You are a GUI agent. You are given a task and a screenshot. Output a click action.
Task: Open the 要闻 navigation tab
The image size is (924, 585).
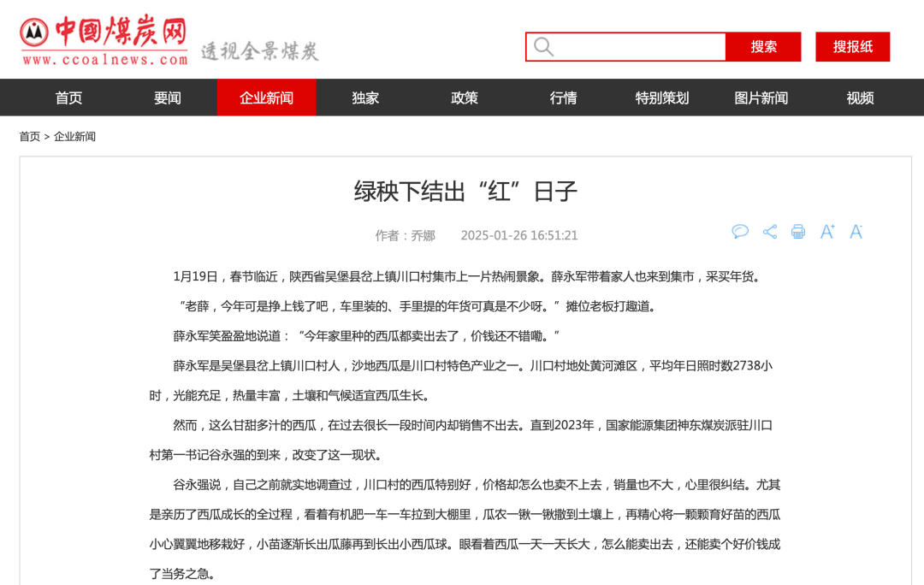(168, 97)
